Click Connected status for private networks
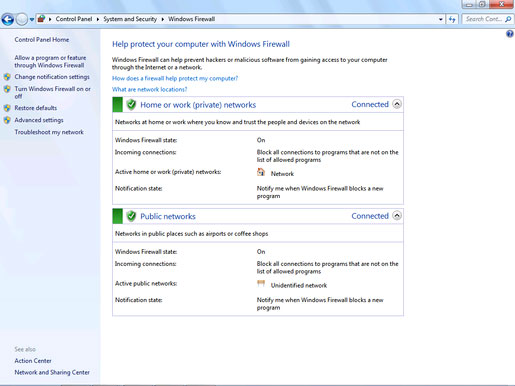Screen dimensions: 515x386 click(370, 104)
